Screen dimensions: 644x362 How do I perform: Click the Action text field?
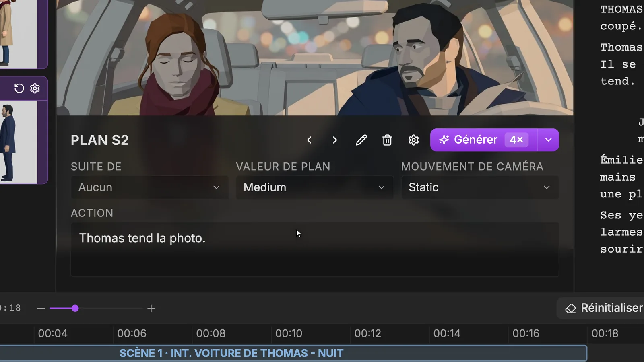coord(315,249)
